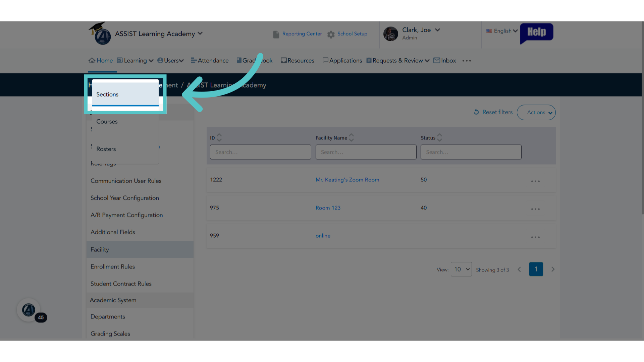Select Courses from the Learning menu
Screen dimensions: 644x362
pyautogui.click(x=125, y=121)
